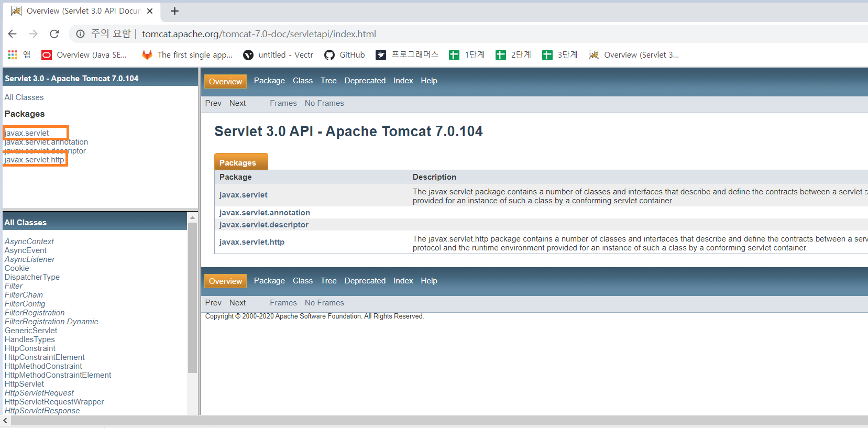Open 3단계 bookmark
The image size is (868, 428).
(x=560, y=55)
